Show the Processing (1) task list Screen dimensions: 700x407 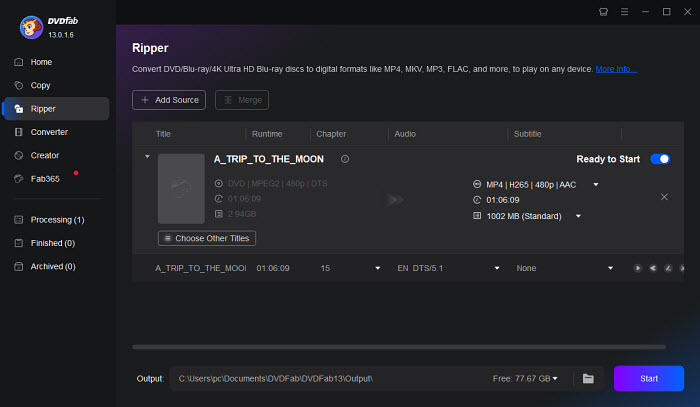pyautogui.click(x=57, y=220)
